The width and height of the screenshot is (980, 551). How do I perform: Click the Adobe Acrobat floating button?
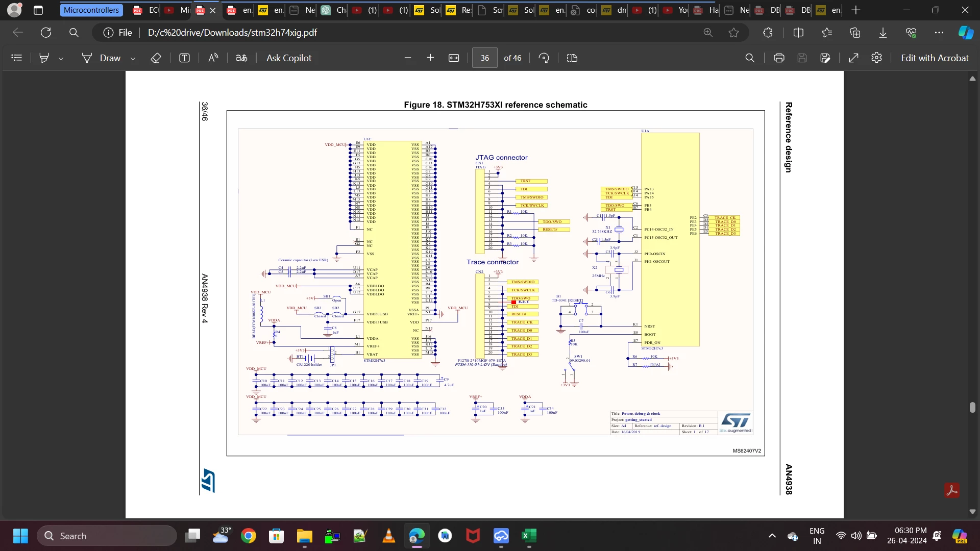[x=952, y=490]
